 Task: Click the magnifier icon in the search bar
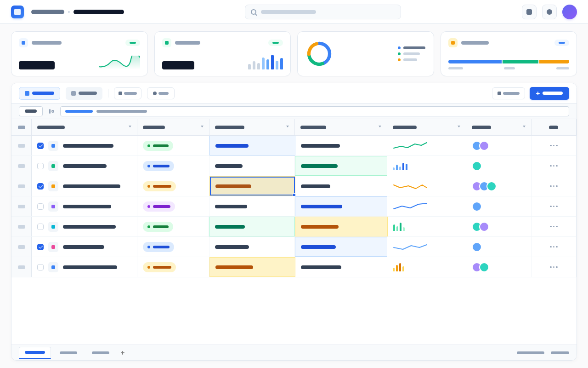click(254, 12)
